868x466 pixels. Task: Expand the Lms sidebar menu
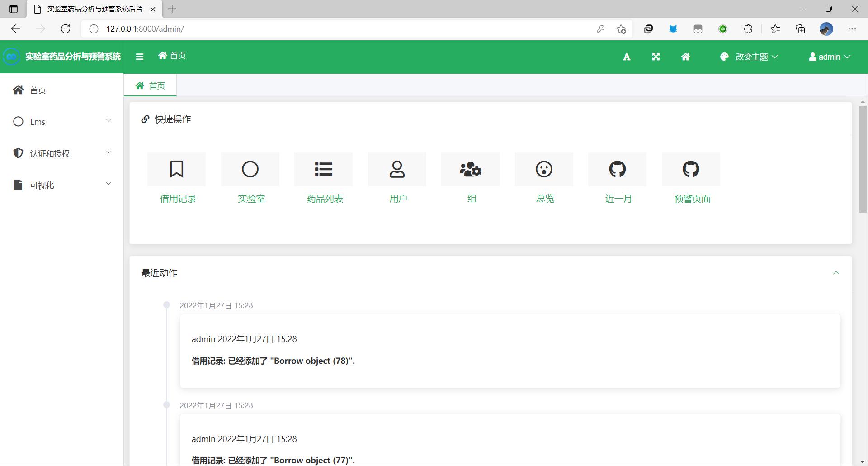[62, 122]
